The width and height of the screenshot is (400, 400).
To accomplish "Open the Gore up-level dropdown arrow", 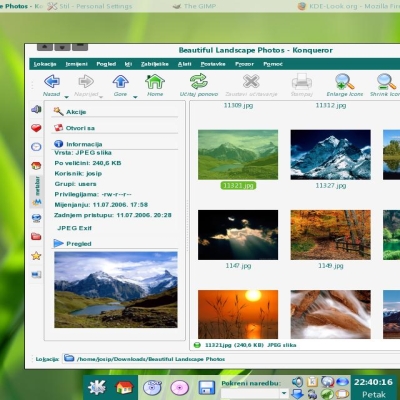I will coord(135,97).
